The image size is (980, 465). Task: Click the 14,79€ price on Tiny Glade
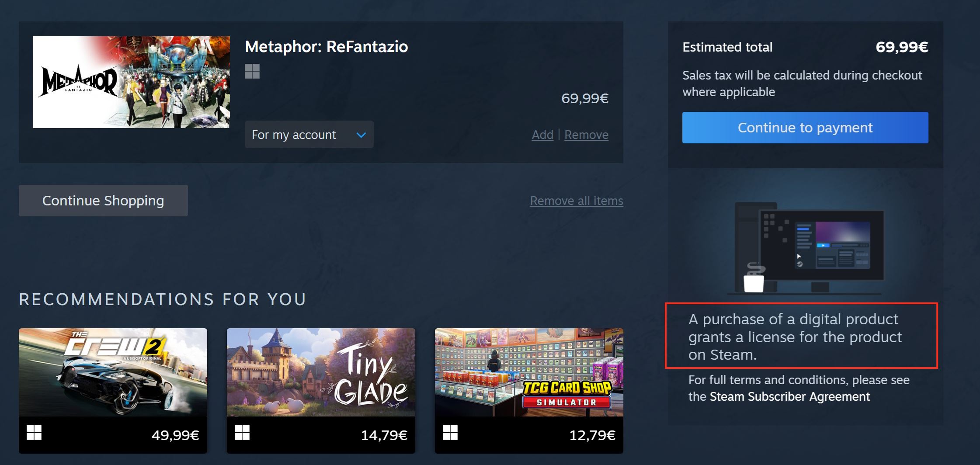384,435
